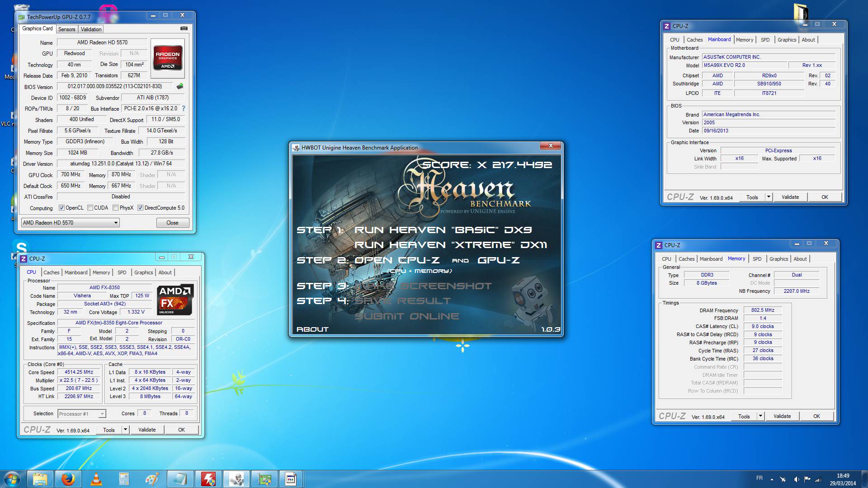Switch to the Sensors tab in GPU-Z
This screenshot has width=868, height=488.
67,29
